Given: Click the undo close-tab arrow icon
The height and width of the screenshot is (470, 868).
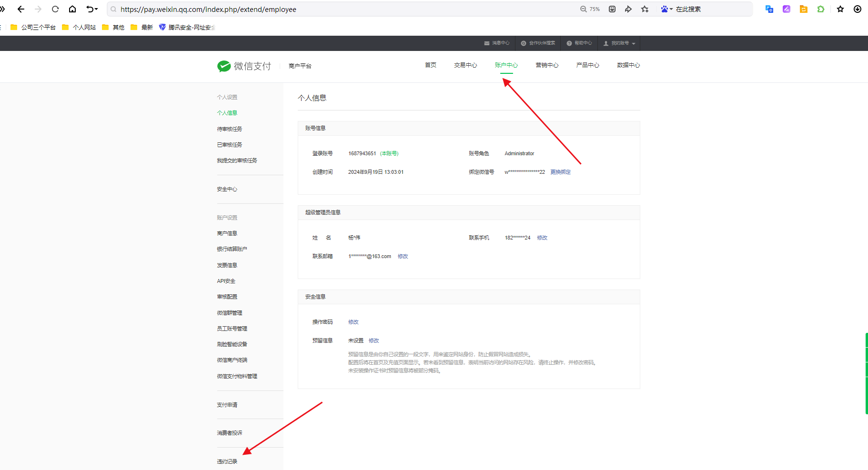Looking at the screenshot, I should [90, 9].
